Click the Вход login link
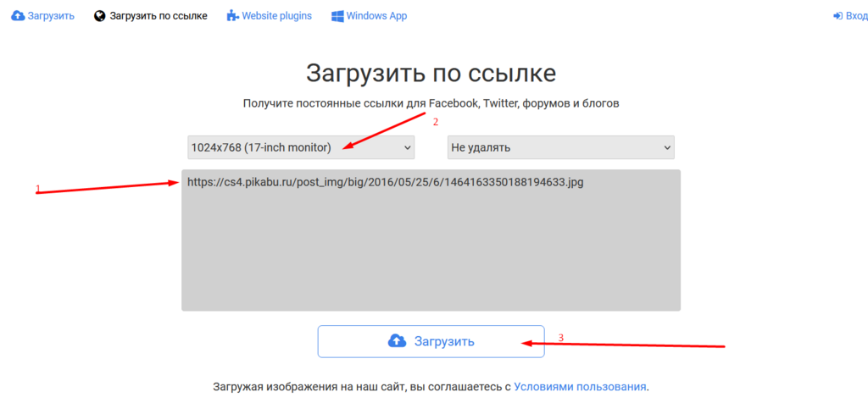 pyautogui.click(x=856, y=16)
